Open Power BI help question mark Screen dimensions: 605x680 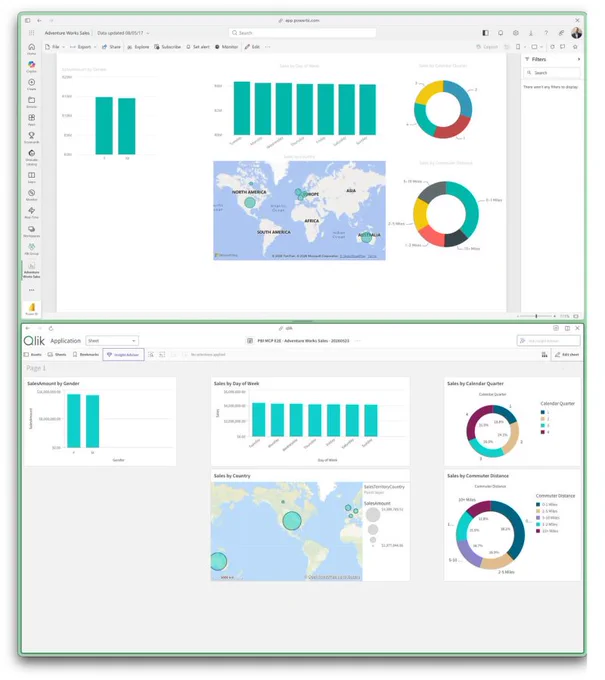[546, 33]
